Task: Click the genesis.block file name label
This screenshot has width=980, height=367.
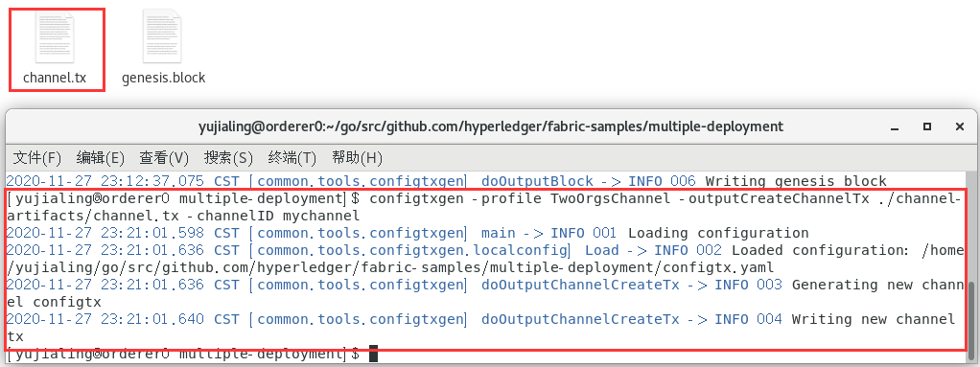Action: click(x=163, y=78)
